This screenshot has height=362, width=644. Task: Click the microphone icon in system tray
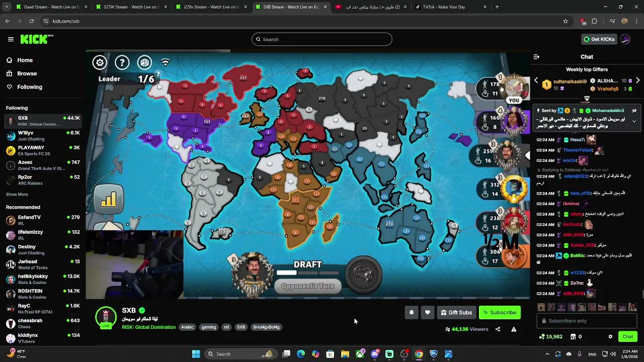tap(580, 354)
